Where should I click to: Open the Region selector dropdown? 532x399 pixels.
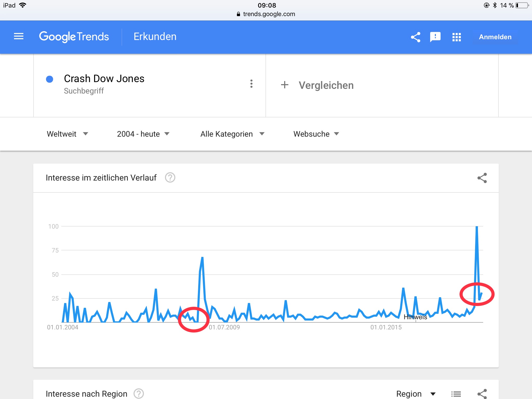coord(416,394)
